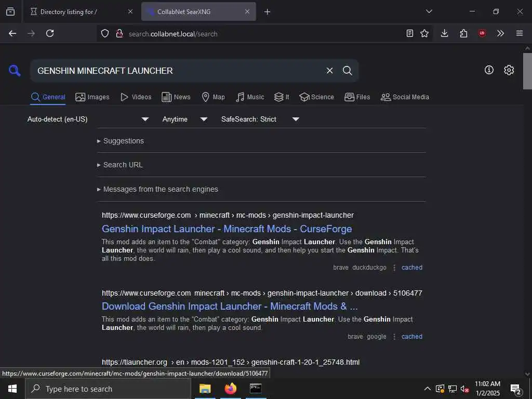
Task: Select the Videos search category
Action: pyautogui.click(x=136, y=97)
